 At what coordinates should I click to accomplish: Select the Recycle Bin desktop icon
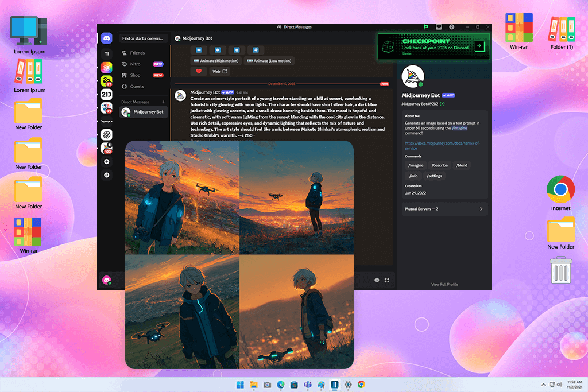point(560,270)
